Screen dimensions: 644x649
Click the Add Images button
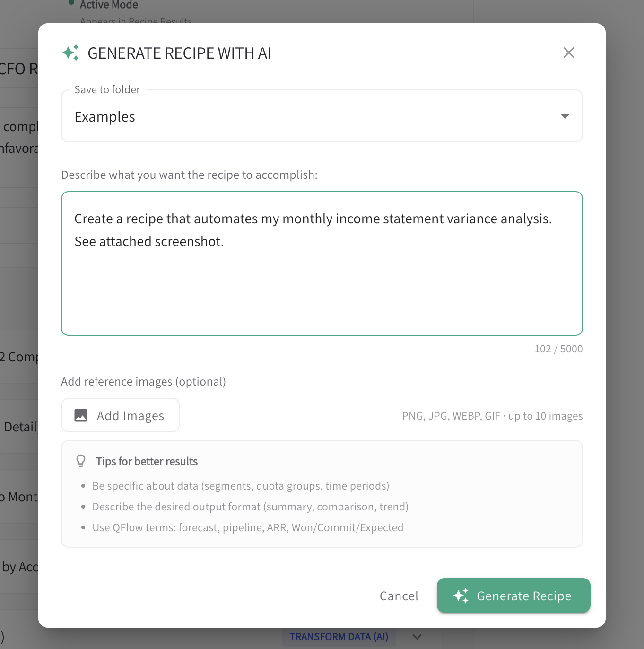(x=120, y=415)
